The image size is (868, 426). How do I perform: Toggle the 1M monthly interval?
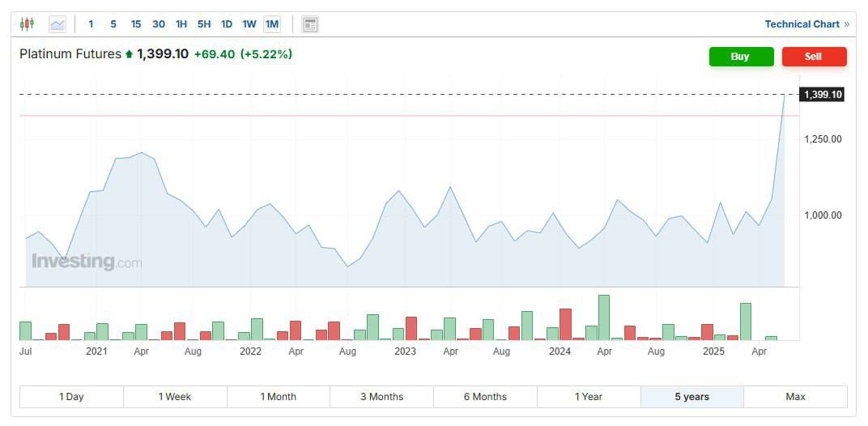[x=272, y=23]
